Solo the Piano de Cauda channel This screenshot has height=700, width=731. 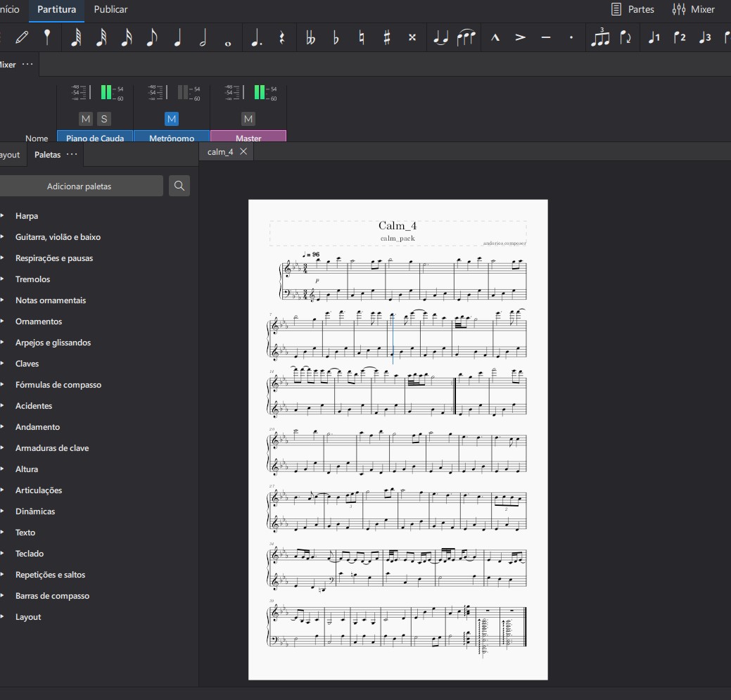point(103,119)
